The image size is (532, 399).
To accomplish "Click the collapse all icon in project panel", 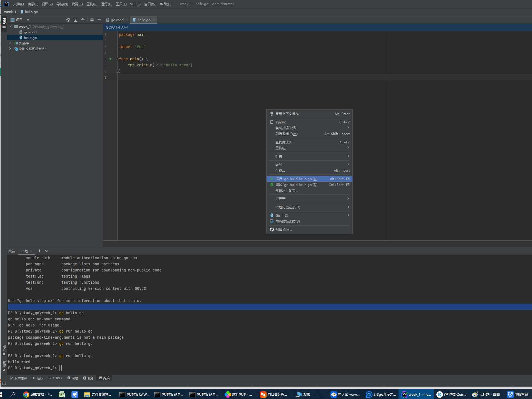I will point(83,20).
